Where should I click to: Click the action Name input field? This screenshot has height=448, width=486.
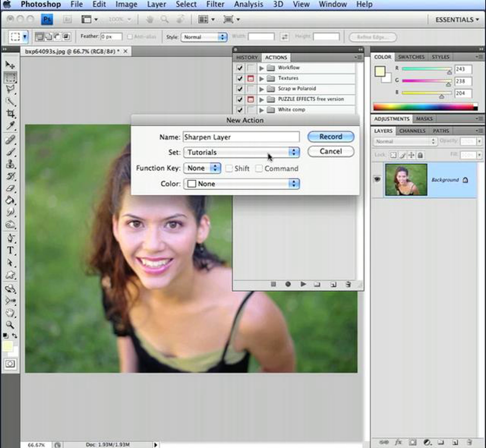tap(241, 137)
